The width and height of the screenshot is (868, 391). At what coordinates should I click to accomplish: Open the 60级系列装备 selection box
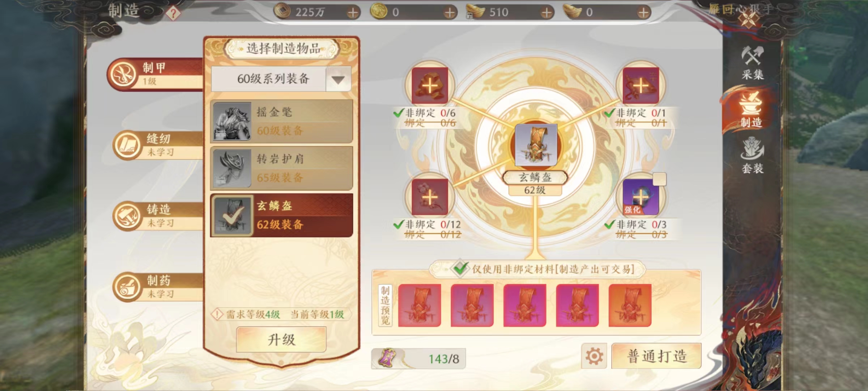pyautogui.click(x=281, y=79)
